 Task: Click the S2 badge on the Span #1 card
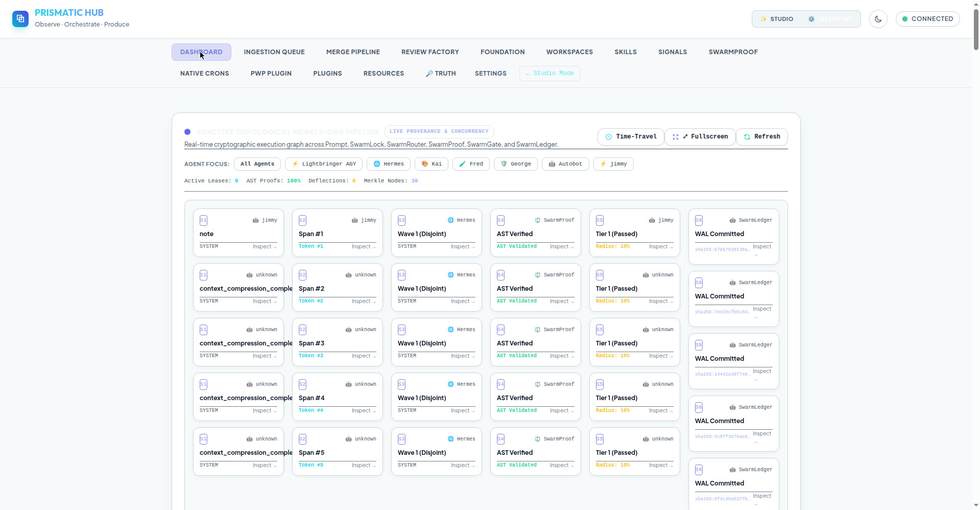(302, 220)
